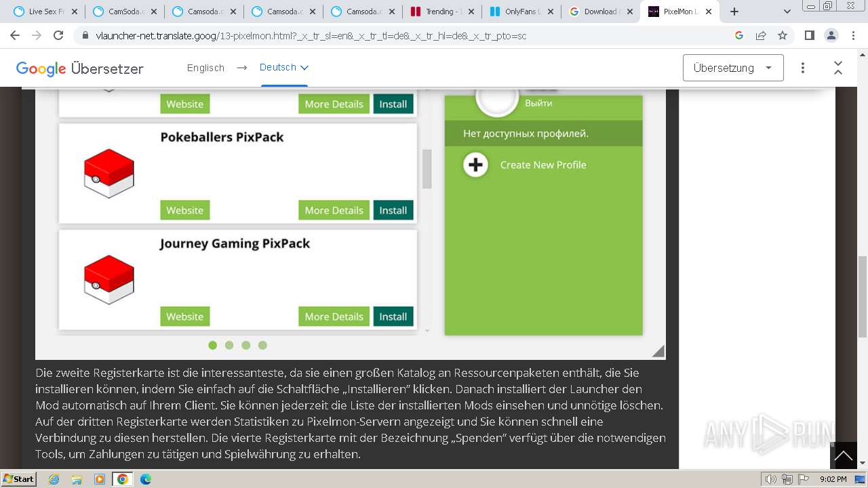The width and height of the screenshot is (868, 488).
Task: Select the second carousel dot
Action: click(x=229, y=345)
